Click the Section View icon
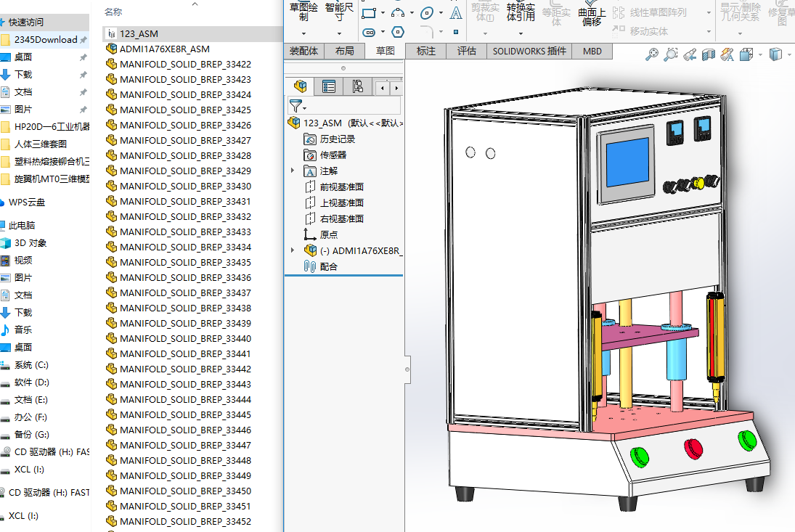Screen dimensions: 795x532 [709, 54]
